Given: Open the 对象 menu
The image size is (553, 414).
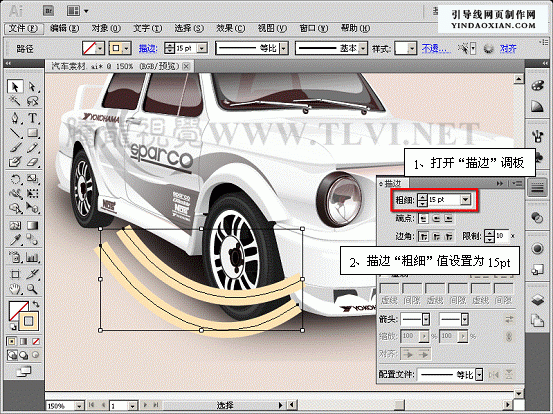Looking at the screenshot, I should click(x=106, y=28).
